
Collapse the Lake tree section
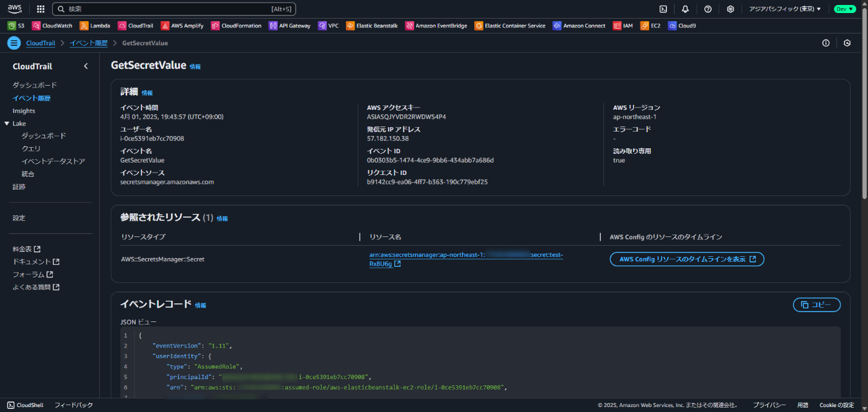pyautogui.click(x=7, y=123)
